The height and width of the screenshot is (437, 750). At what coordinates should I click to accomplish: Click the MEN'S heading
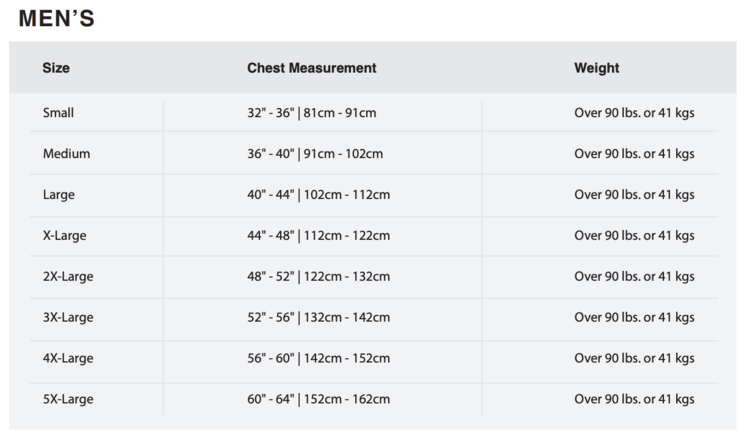point(57,18)
